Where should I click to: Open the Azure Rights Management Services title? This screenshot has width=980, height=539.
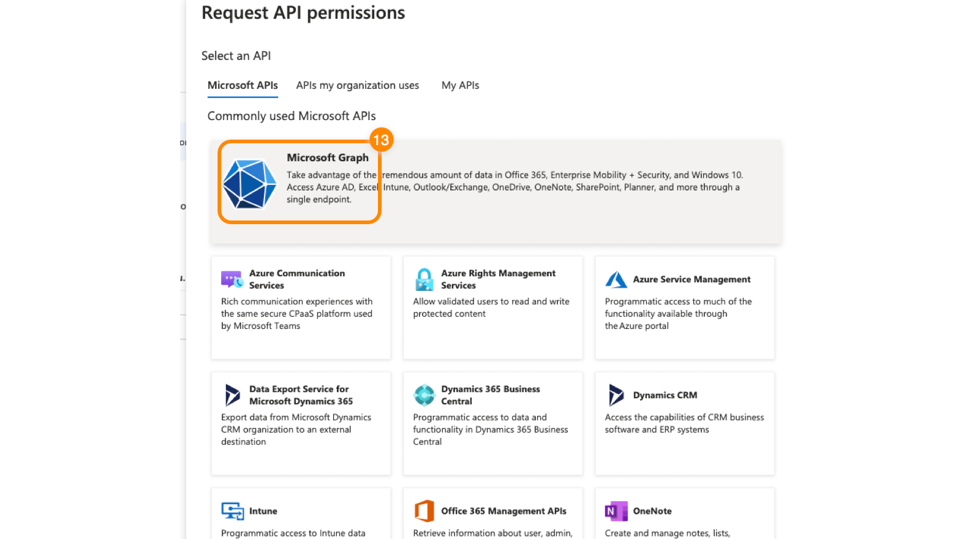499,279
